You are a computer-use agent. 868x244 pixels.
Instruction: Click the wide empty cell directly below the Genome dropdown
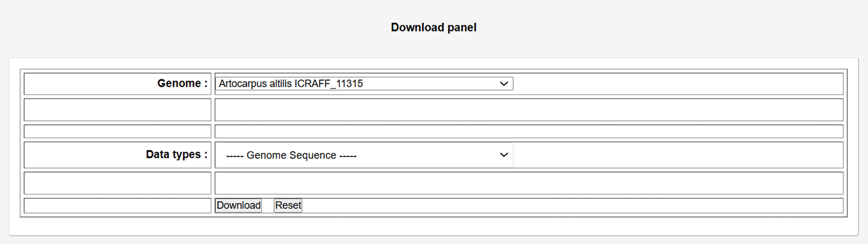click(528, 110)
